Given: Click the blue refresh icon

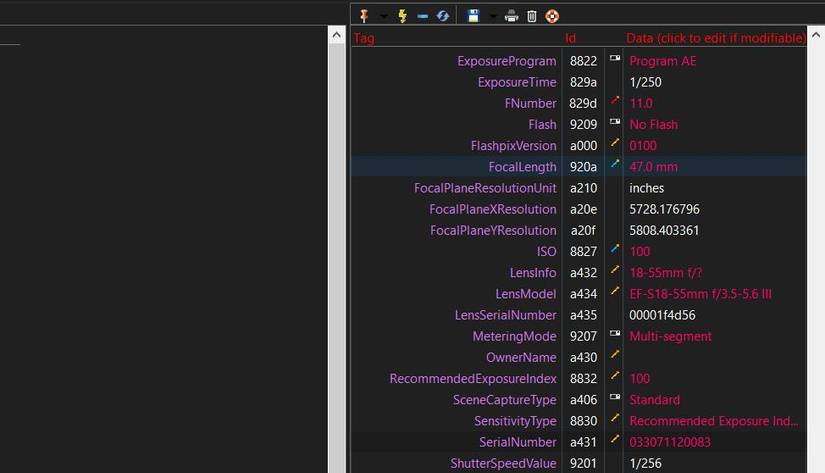Looking at the screenshot, I should coord(442,16).
